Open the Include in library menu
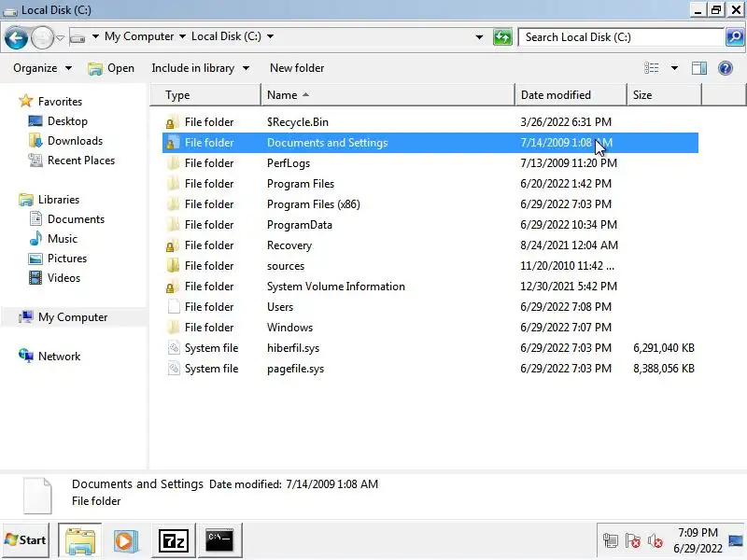The height and width of the screenshot is (560, 747). pyautogui.click(x=200, y=68)
